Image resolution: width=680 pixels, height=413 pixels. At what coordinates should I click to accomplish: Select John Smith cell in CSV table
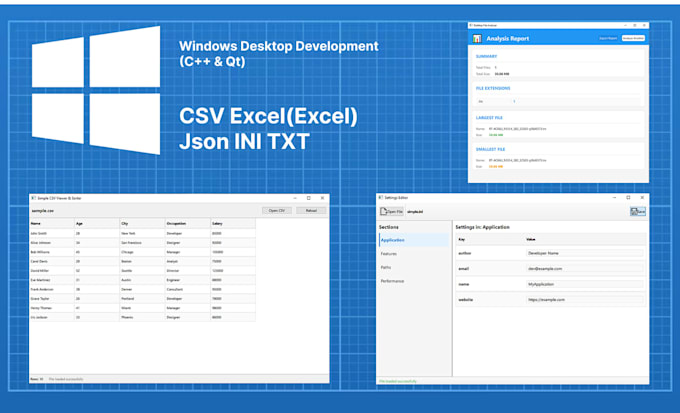click(x=52, y=233)
